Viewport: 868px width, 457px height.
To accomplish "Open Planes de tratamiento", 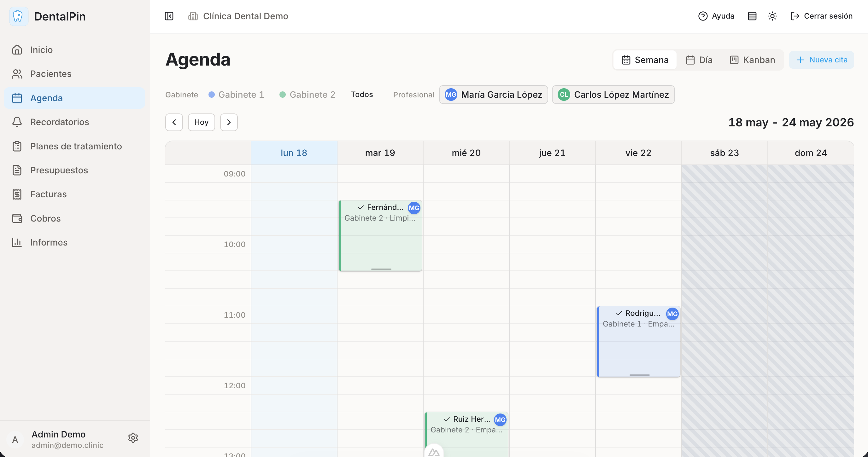I will [x=74, y=146].
